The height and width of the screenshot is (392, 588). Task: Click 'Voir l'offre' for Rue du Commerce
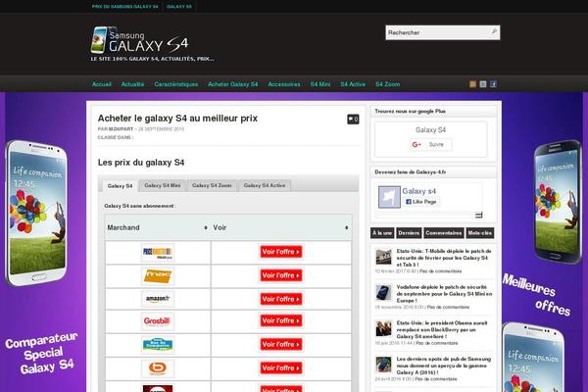pyautogui.click(x=281, y=344)
